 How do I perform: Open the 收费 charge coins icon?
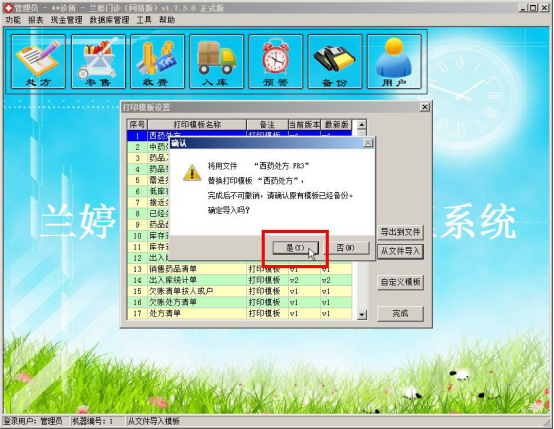click(158, 61)
